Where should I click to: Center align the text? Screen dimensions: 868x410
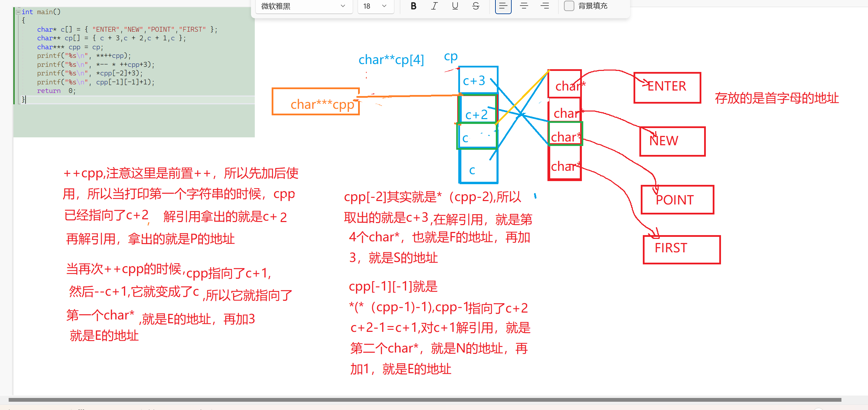point(524,6)
